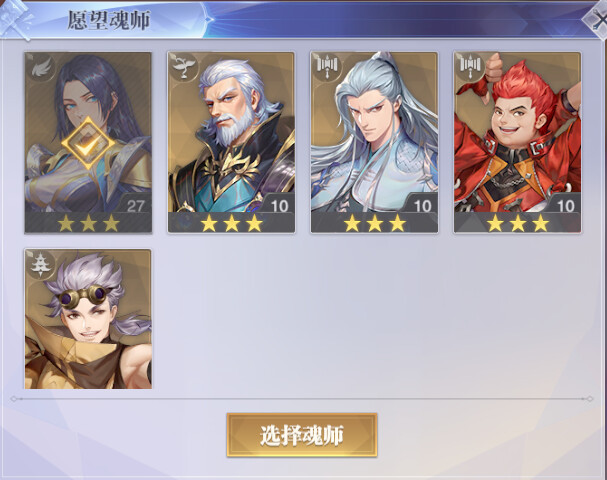Viewport: 607px width, 480px height.
Task: Click the bird class icon on the bearded elder card
Action: coord(184,67)
